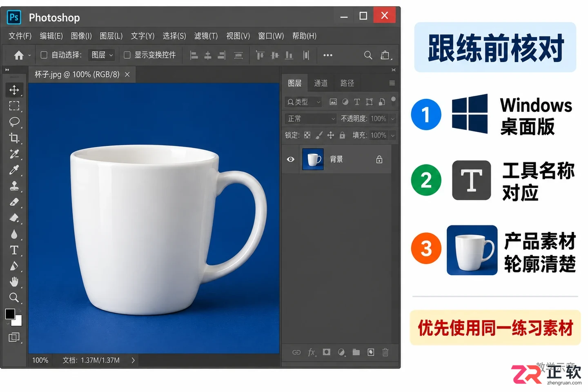Viewport: 588px width, 392px height.
Task: Enable the 自动选择 checkbox
Action: point(44,55)
